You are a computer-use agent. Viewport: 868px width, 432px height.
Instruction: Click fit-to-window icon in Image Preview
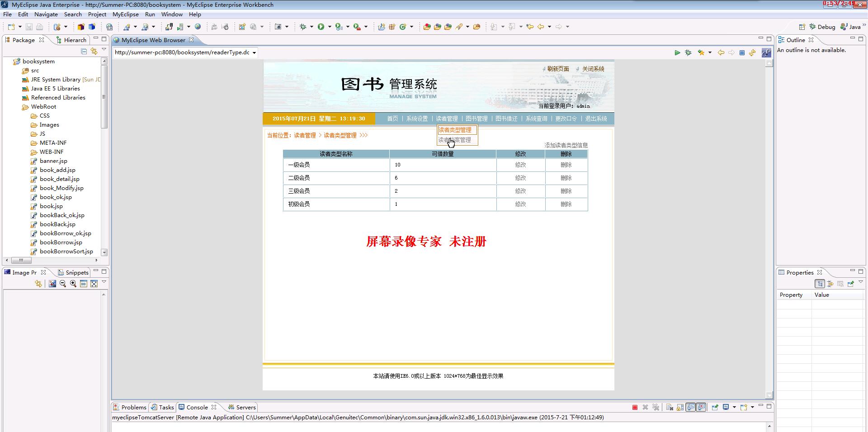point(94,284)
